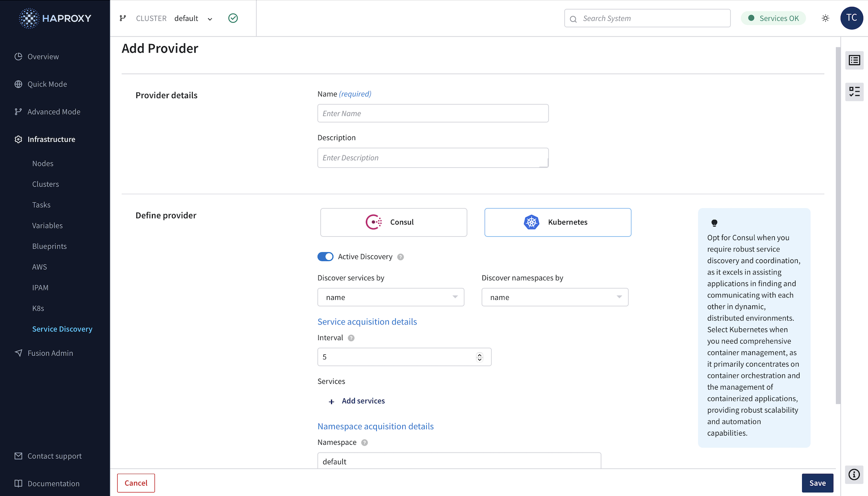
Task: Open the cluster default dropdown
Action: pyautogui.click(x=194, y=18)
